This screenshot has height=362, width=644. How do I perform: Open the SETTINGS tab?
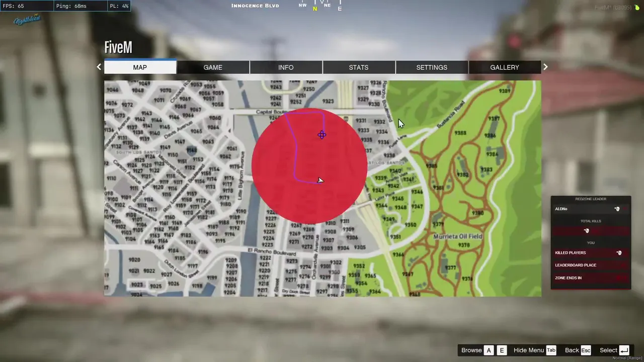click(x=432, y=67)
